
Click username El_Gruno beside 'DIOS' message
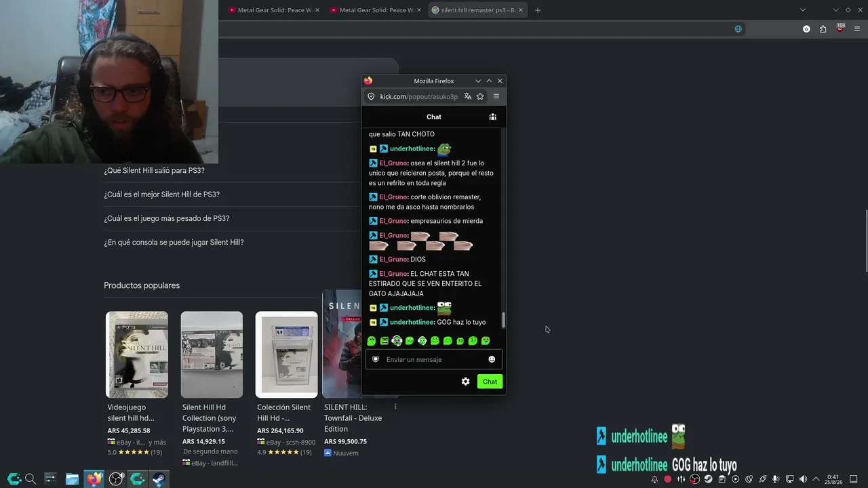click(393, 260)
